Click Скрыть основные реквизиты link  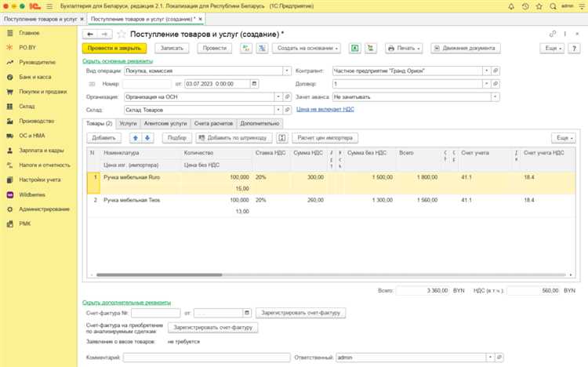click(118, 61)
